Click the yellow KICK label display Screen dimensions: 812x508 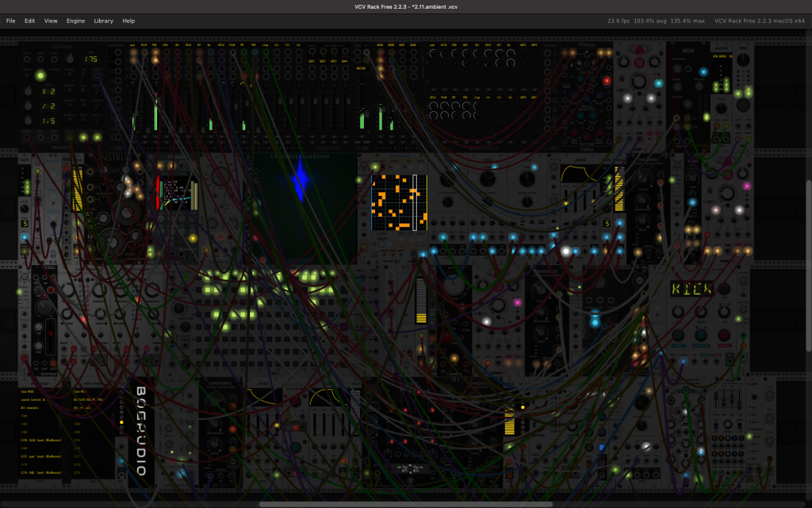click(691, 289)
